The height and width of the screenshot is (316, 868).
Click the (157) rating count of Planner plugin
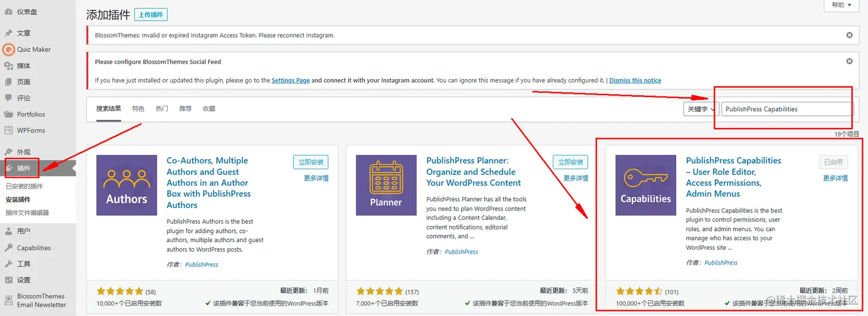[x=412, y=292]
